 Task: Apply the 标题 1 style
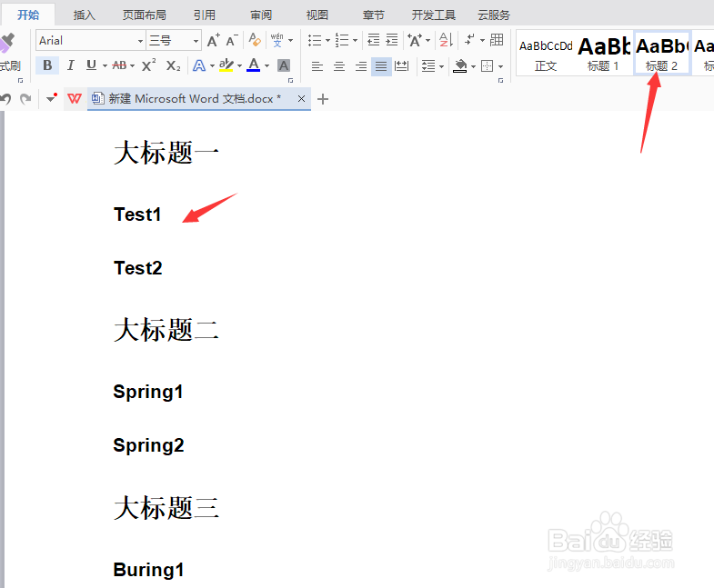[x=604, y=54]
